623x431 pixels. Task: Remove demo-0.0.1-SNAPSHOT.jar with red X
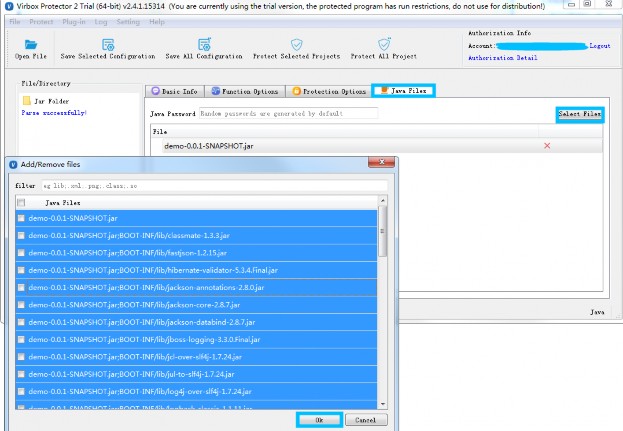[x=547, y=146]
